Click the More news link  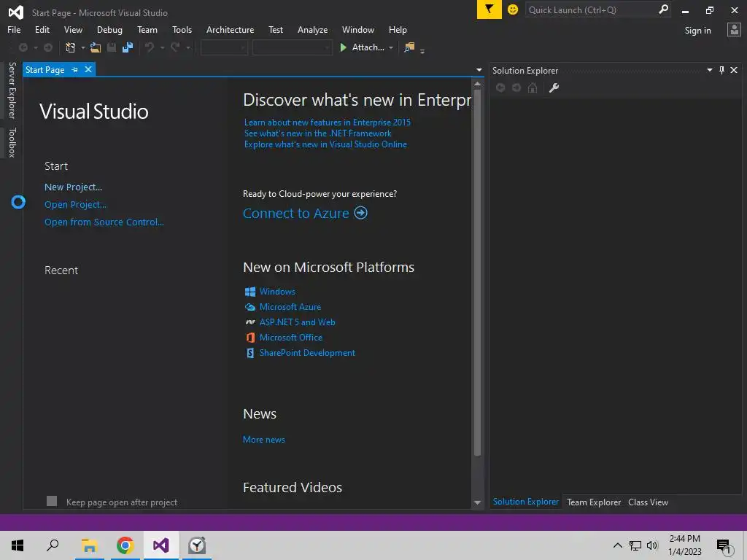tap(264, 440)
